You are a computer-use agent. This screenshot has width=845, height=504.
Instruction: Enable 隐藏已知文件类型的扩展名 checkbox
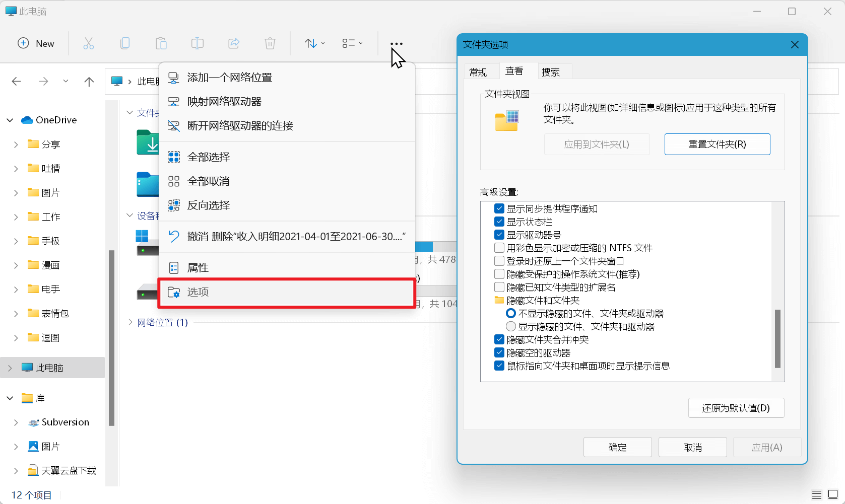(499, 287)
